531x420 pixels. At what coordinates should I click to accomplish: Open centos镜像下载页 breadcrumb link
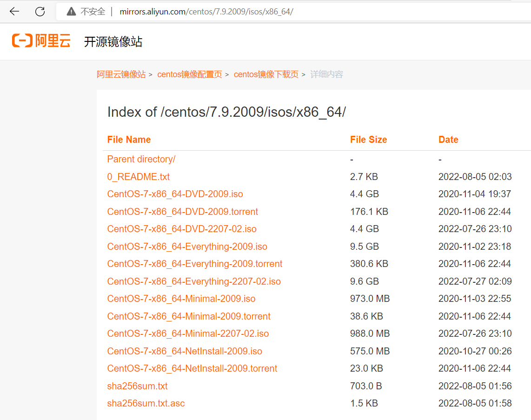(266, 74)
